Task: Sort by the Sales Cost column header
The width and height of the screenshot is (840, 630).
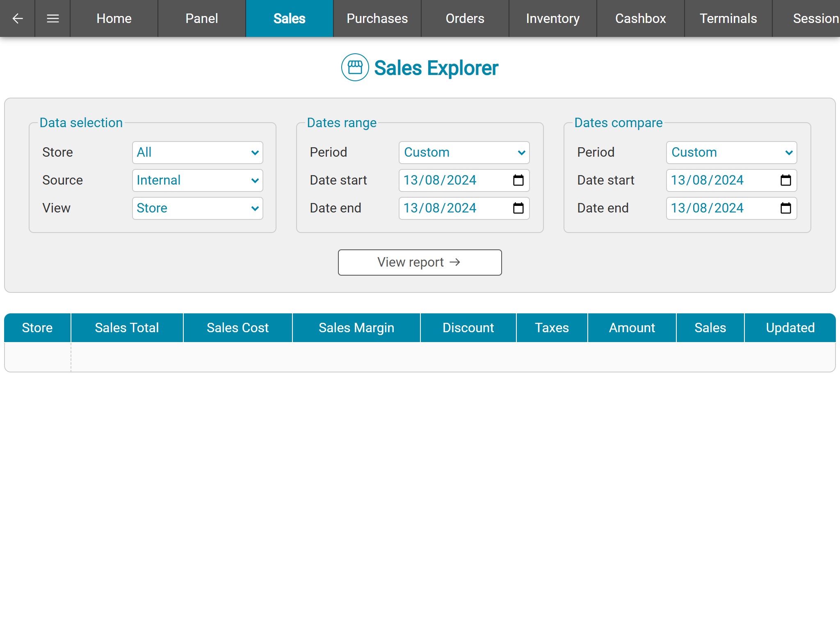Action: (238, 328)
